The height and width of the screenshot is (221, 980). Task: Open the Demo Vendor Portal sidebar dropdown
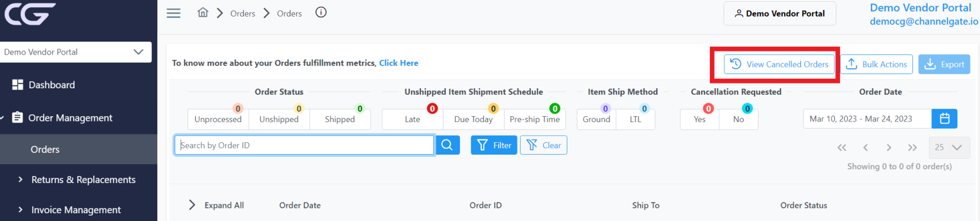[x=75, y=52]
